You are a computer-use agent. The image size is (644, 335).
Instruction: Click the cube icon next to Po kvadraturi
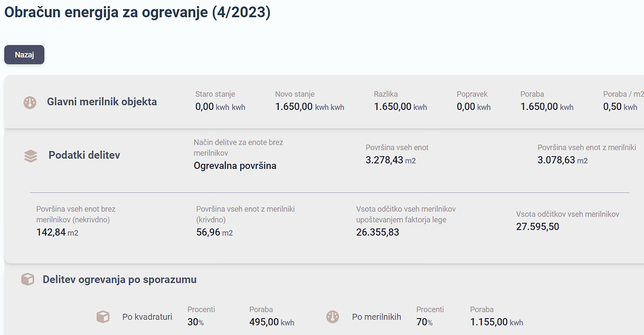(x=103, y=316)
